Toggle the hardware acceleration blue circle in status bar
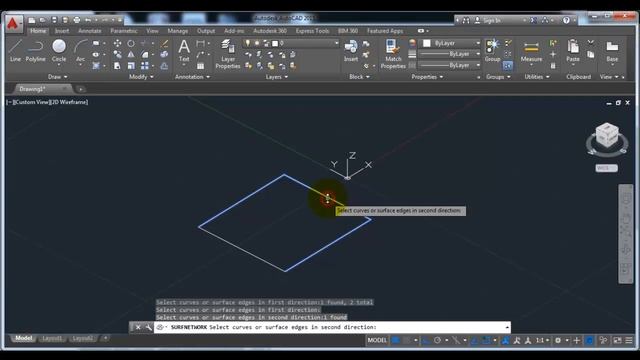The height and width of the screenshot is (360, 640). [589, 340]
